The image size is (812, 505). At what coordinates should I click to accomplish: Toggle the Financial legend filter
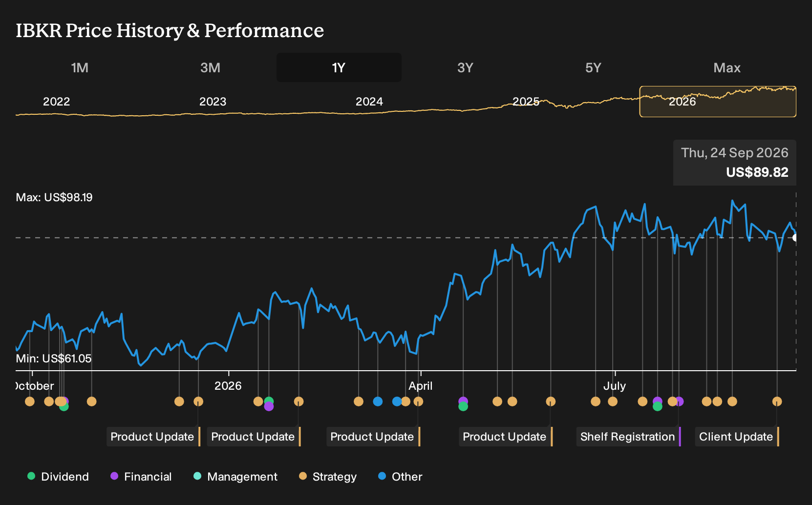coord(141,477)
